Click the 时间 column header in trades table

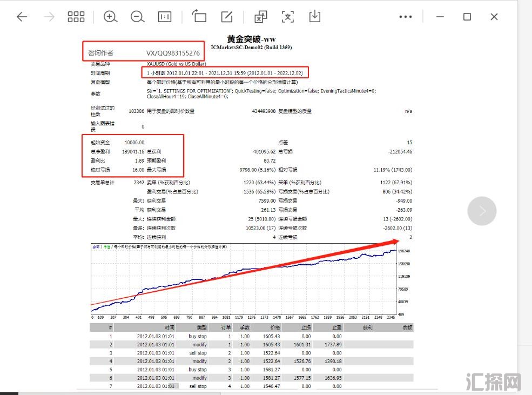pos(169,327)
